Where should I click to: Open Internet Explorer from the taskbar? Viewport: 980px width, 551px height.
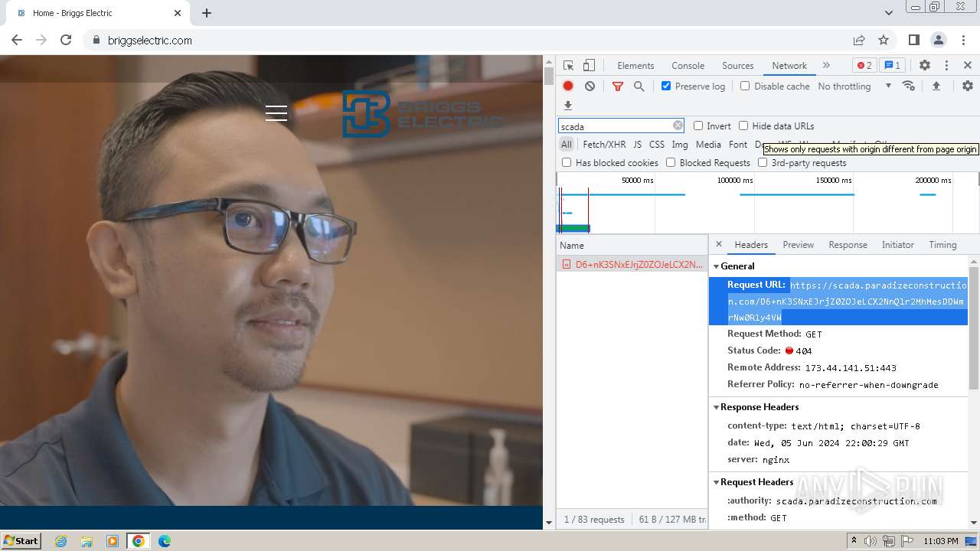click(60, 541)
